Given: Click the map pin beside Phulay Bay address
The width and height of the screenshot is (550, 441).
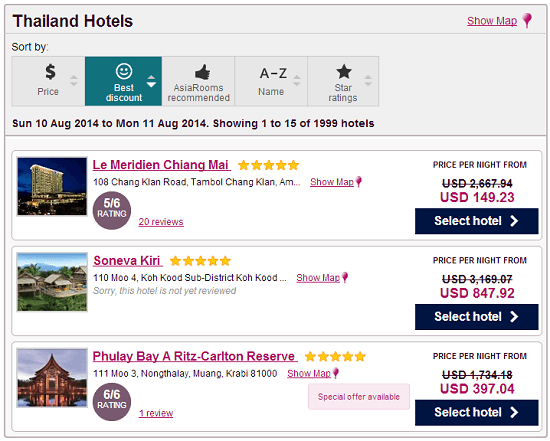Looking at the screenshot, I should point(336,373).
